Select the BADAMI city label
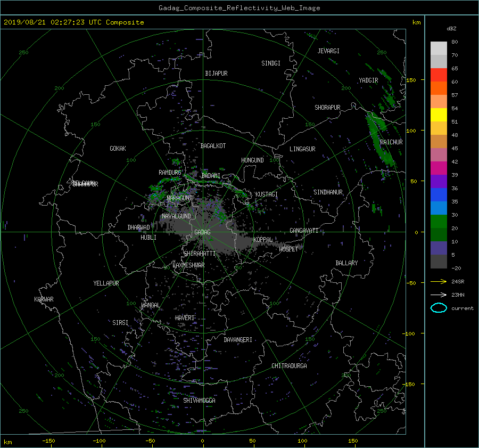479x448 pixels. pos(211,176)
